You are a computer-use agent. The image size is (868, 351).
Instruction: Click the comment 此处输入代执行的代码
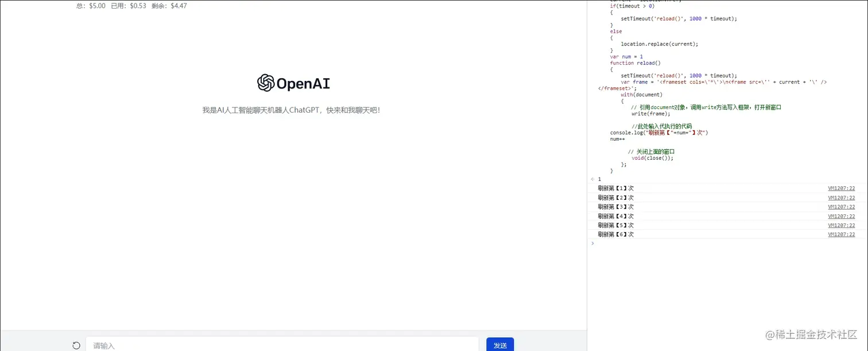[662, 126]
